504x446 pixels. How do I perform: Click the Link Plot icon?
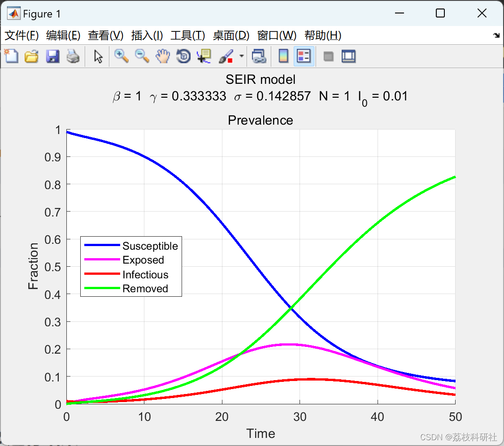point(259,56)
